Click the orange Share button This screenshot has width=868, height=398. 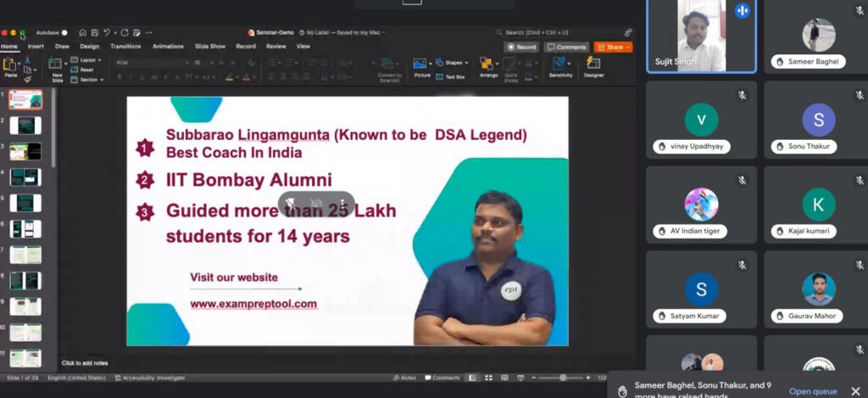(614, 48)
